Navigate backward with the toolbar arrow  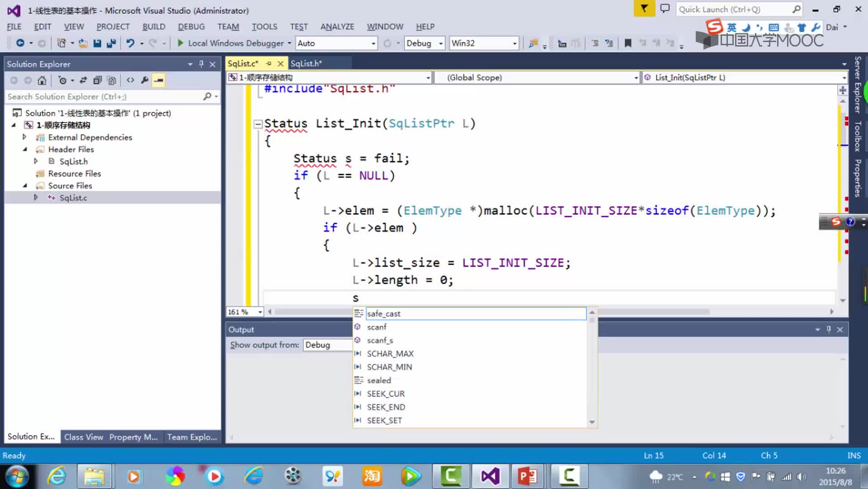click(20, 43)
